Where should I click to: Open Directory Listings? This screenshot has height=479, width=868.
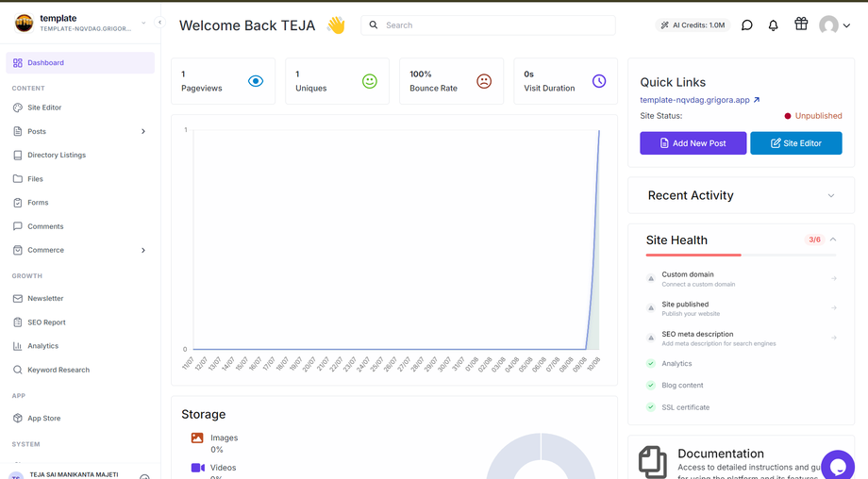click(80, 155)
